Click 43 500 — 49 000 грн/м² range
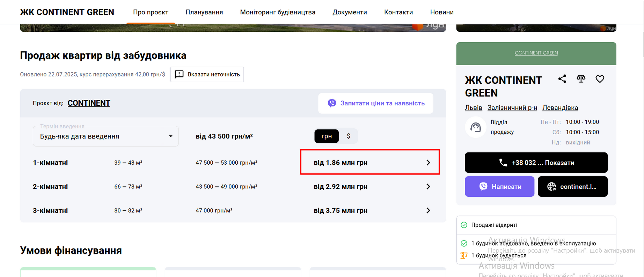Viewport: 644px width, 277px height. 226,187
